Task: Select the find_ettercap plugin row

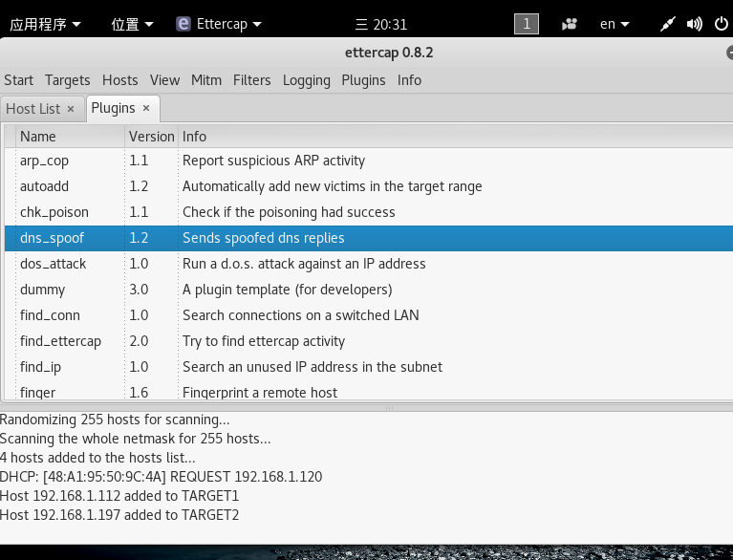Action: coord(369,341)
